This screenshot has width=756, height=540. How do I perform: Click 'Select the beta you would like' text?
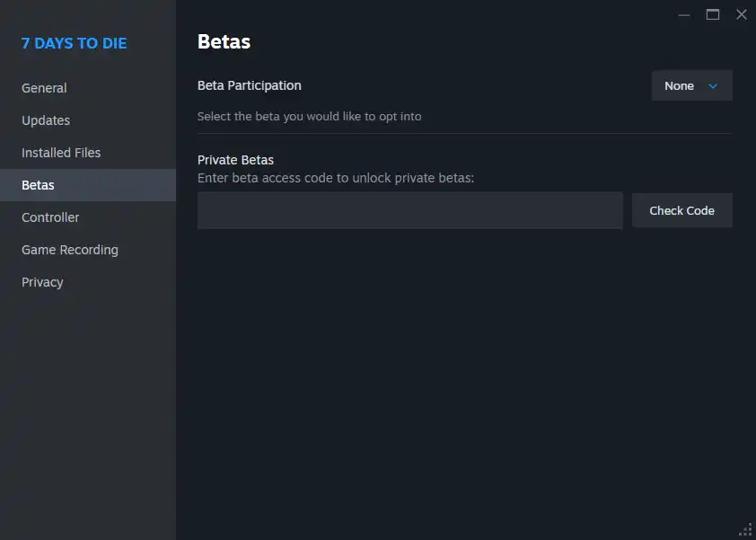tap(309, 116)
